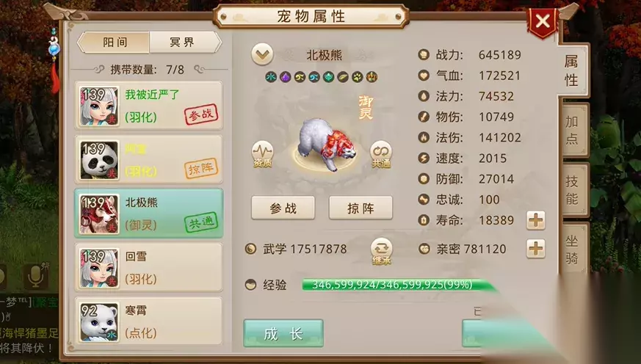This screenshot has width=641, height=364.
Task: Click the 共通 link icon beside the bear
Action: pyautogui.click(x=381, y=156)
